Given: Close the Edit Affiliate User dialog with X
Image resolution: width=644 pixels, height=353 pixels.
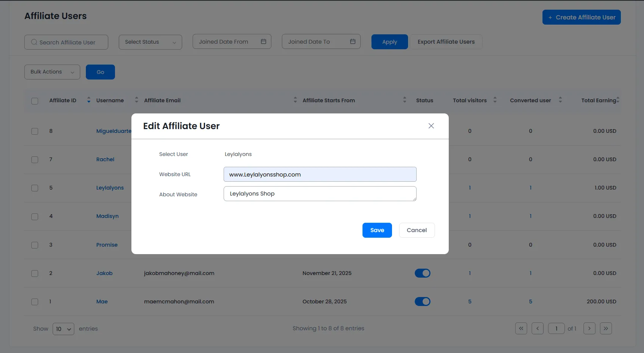Looking at the screenshot, I should click(431, 126).
